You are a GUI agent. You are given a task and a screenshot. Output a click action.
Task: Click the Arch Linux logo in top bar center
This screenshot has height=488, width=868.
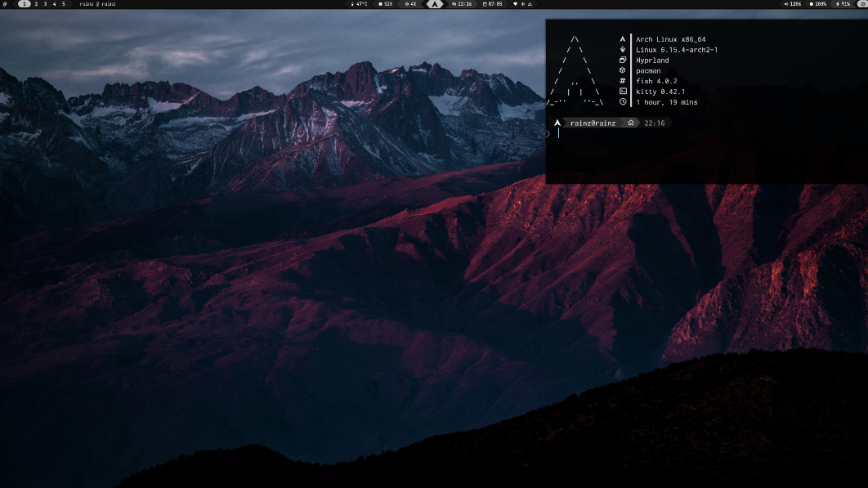click(435, 4)
